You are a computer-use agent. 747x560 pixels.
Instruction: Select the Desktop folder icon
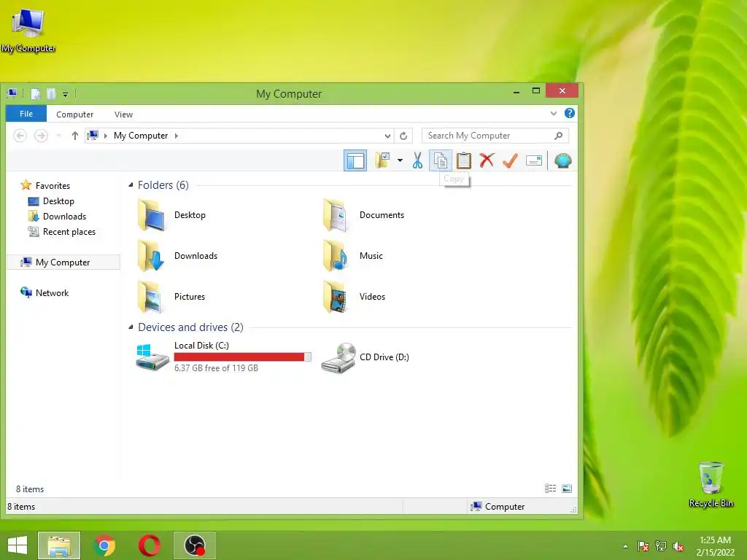[152, 216]
